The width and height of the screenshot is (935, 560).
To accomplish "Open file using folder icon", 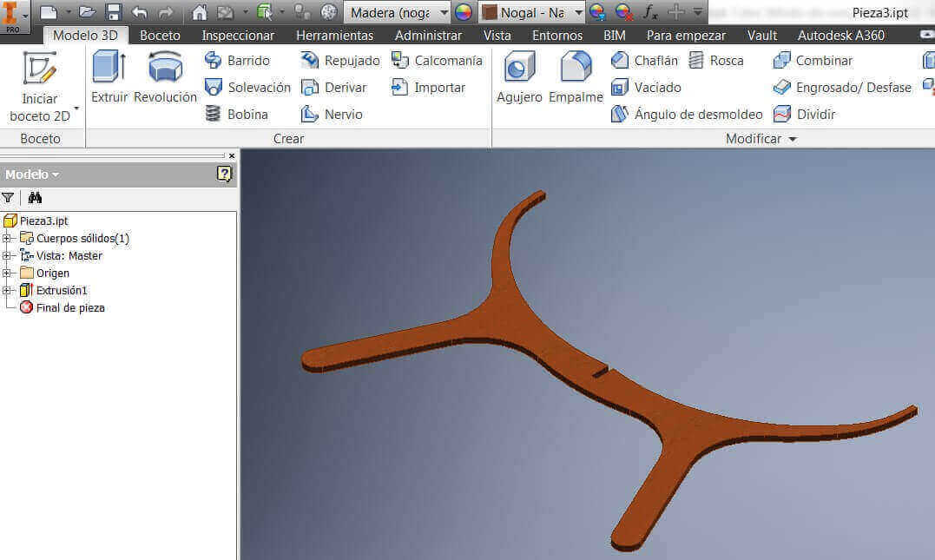I will point(87,12).
